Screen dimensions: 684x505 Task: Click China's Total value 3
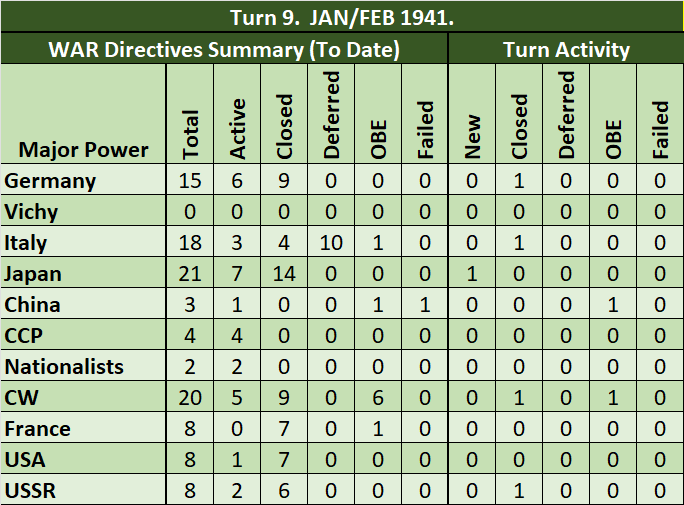tap(190, 304)
